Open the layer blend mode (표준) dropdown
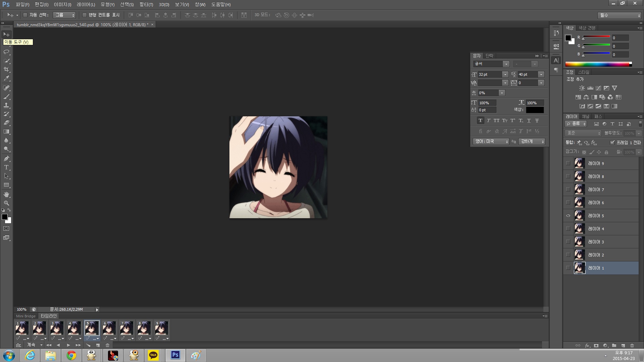The image size is (644, 362). tap(584, 133)
